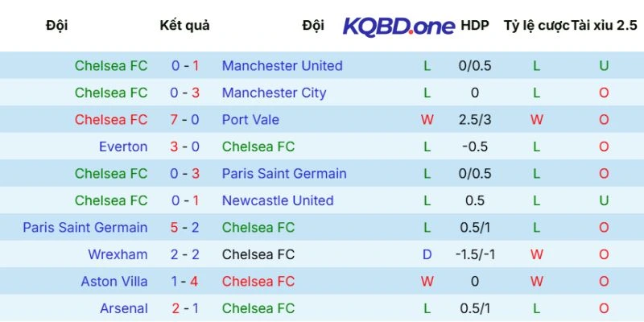This screenshot has height=322, width=644.
Task: Click Newcastle United team name
Action: click(278, 200)
